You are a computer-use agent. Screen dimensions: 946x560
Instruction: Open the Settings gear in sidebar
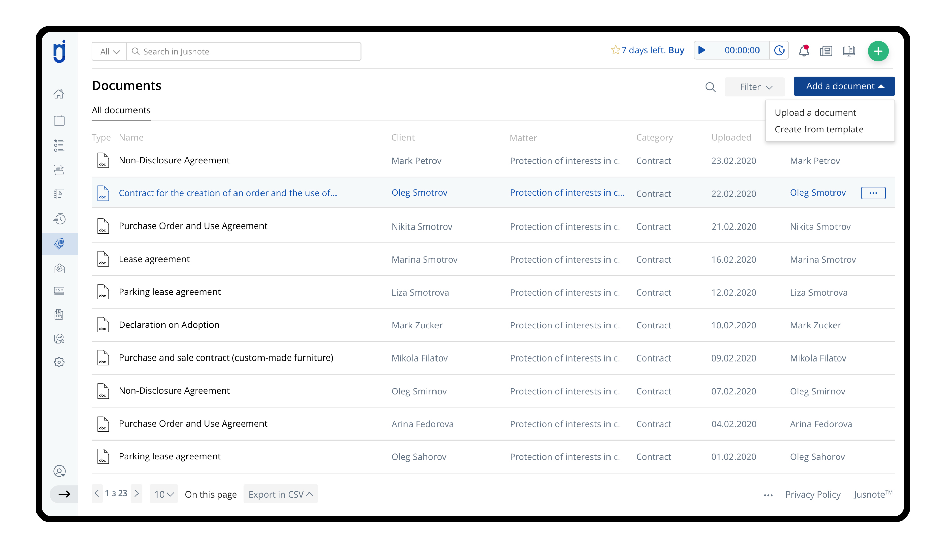pos(59,362)
